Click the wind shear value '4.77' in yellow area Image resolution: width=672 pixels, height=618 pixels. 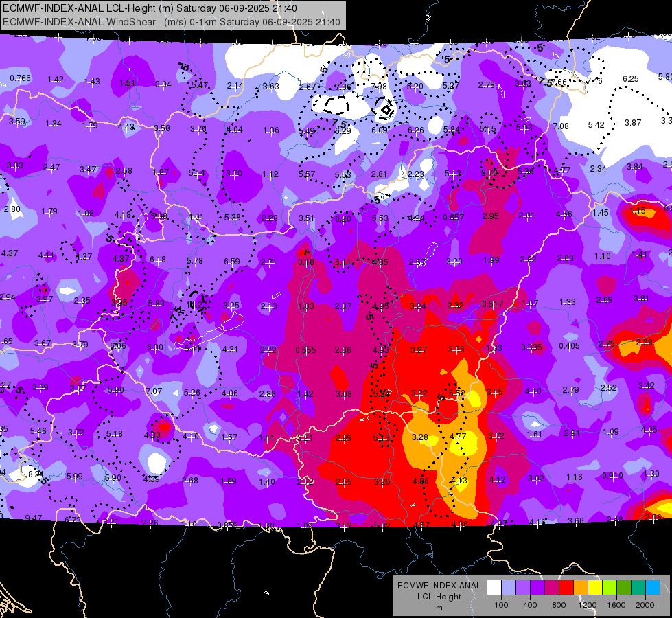[x=458, y=437]
